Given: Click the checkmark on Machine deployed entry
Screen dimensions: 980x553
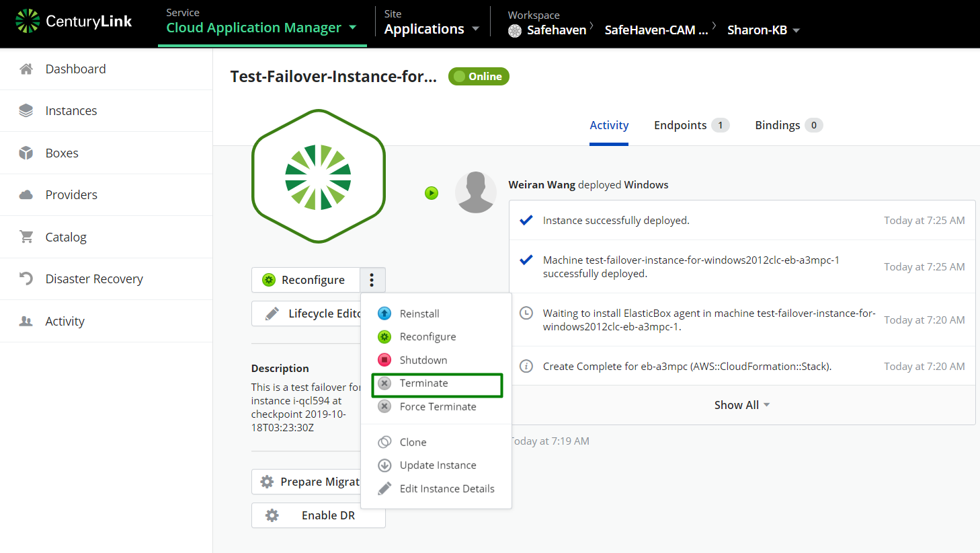Looking at the screenshot, I should pos(526,260).
